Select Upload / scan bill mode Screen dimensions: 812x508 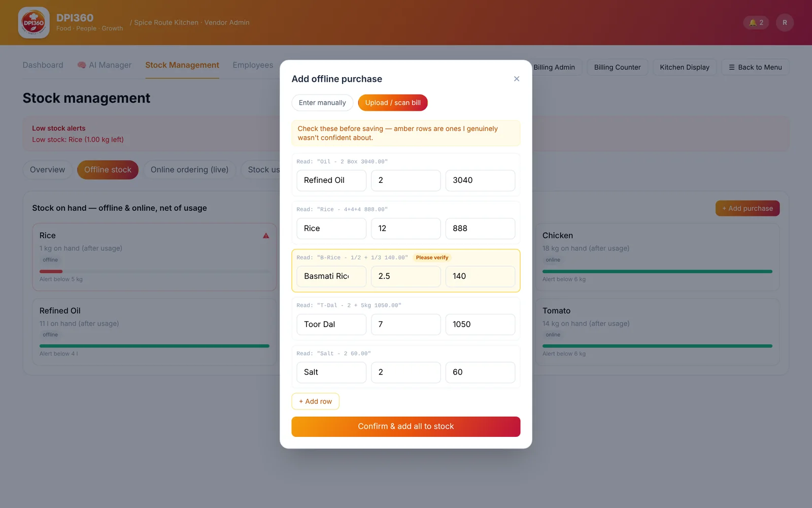point(393,103)
